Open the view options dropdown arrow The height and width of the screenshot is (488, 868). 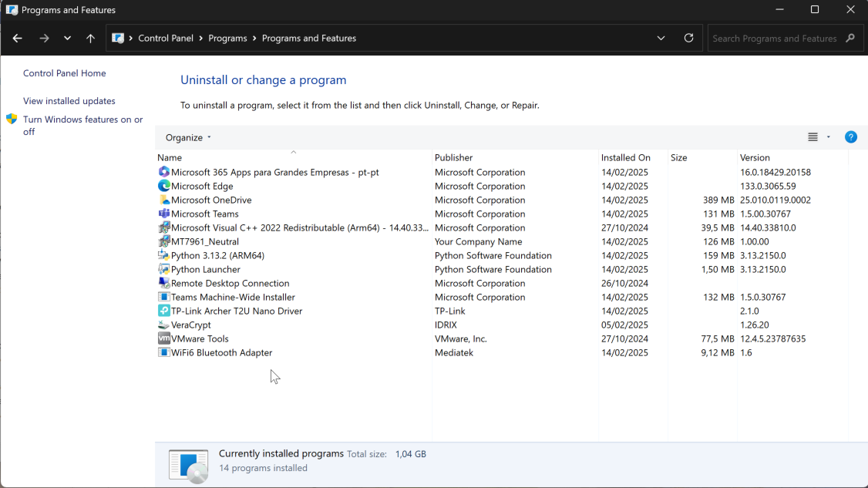[828, 136]
